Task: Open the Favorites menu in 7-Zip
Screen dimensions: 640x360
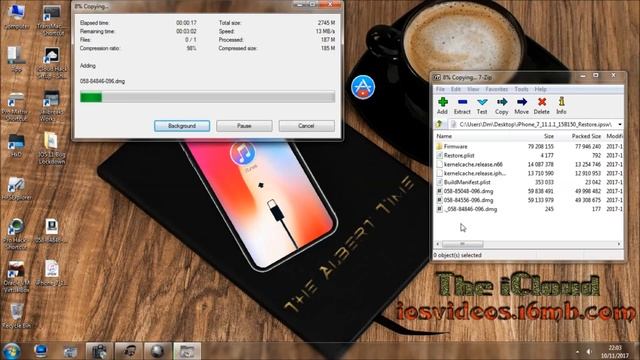Action: [496, 89]
